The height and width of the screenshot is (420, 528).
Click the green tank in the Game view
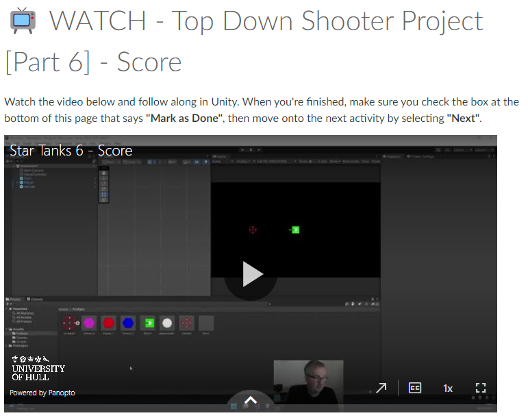pyautogui.click(x=294, y=230)
